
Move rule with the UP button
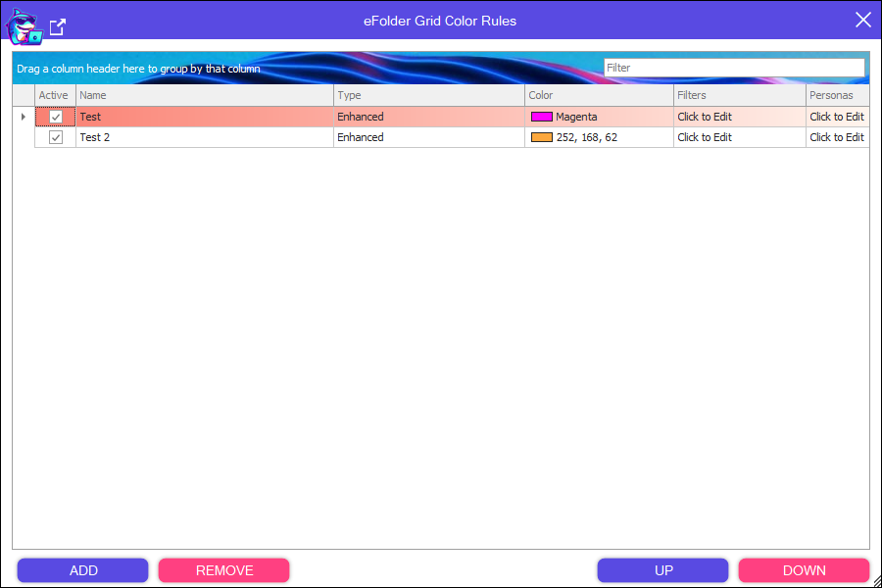[663, 570]
